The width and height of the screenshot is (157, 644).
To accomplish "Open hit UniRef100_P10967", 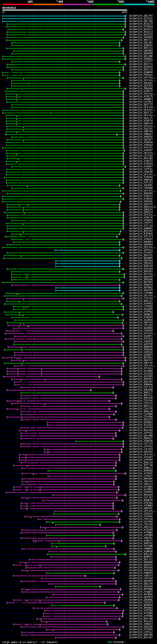I will click(x=141, y=253).
